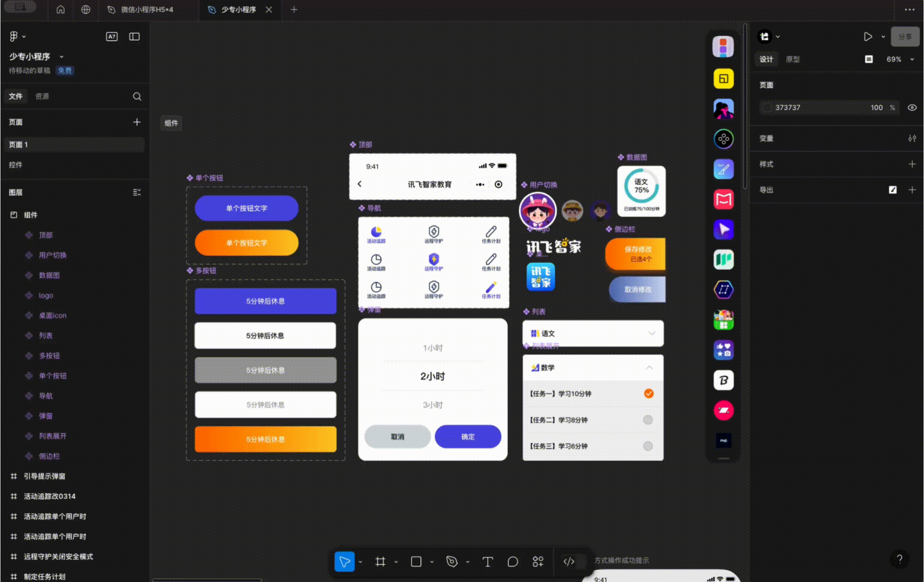
Task: Select the Rectangle shape tool
Action: point(416,561)
